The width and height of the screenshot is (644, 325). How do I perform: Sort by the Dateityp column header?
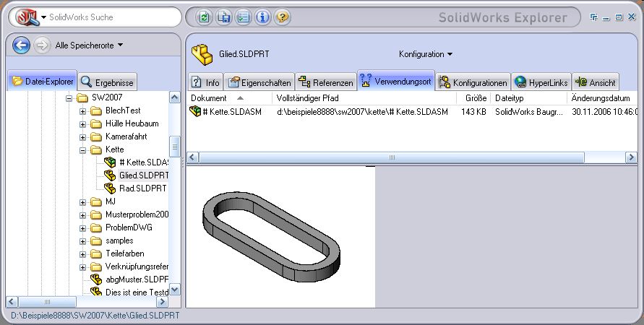528,98
